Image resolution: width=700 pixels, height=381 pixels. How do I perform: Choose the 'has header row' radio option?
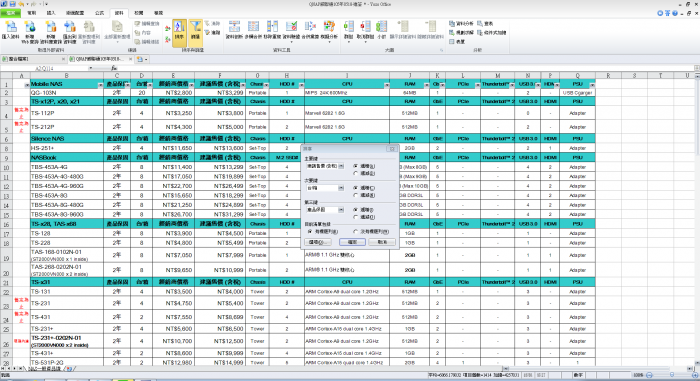[310, 231]
